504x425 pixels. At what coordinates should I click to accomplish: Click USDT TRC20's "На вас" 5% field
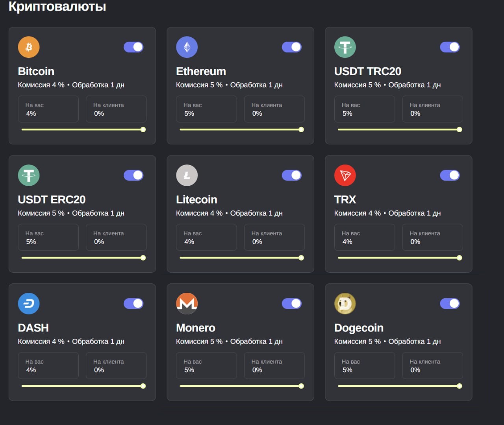[x=364, y=109]
